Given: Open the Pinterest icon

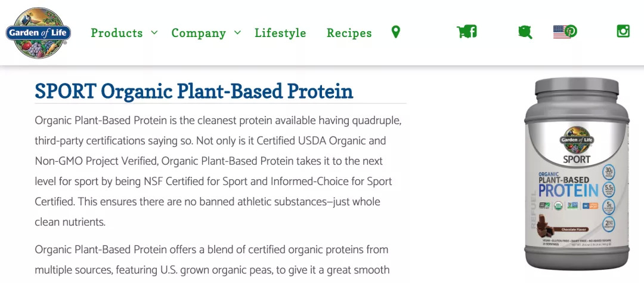Looking at the screenshot, I should pos(571,31).
